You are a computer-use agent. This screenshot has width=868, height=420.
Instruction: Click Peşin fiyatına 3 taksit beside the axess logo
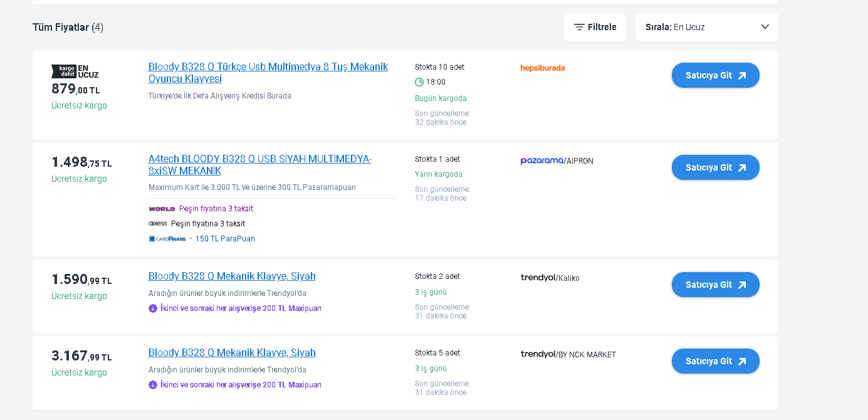coord(208,224)
